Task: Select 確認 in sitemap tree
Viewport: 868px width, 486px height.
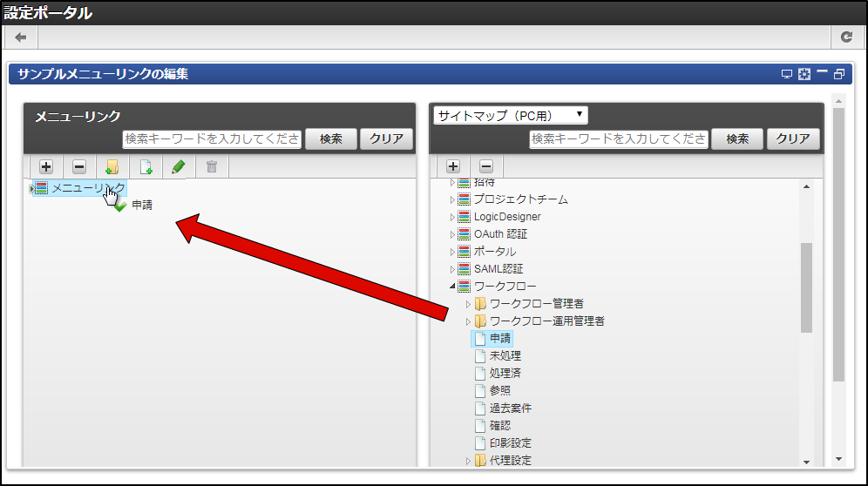Action: click(500, 426)
